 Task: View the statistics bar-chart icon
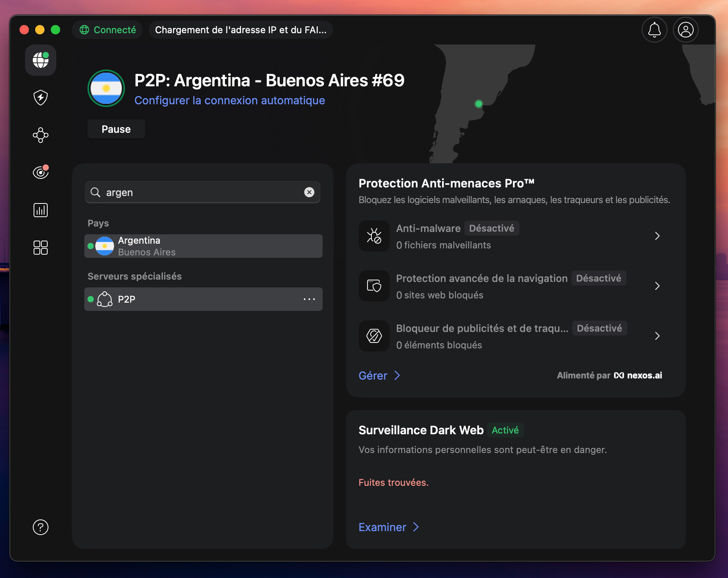[x=40, y=210]
